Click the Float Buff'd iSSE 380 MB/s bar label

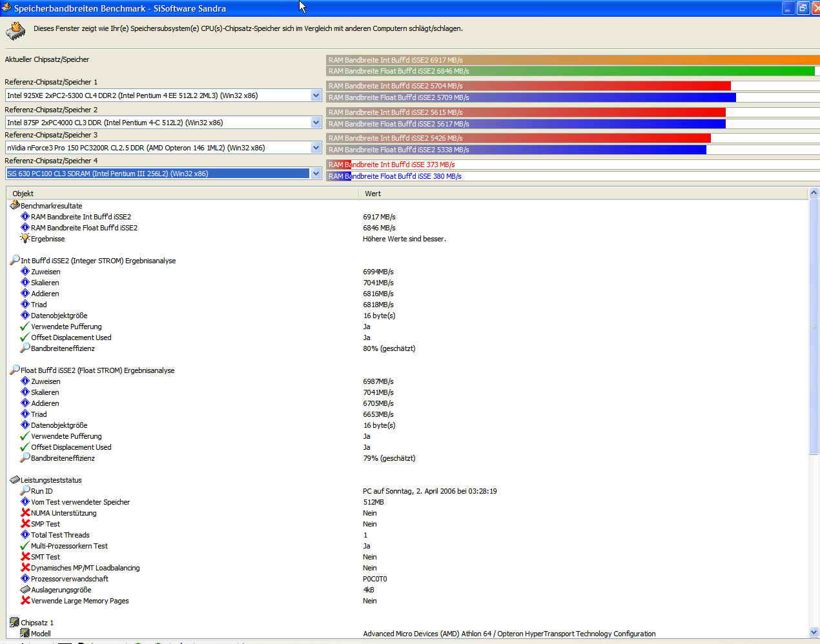click(395, 176)
